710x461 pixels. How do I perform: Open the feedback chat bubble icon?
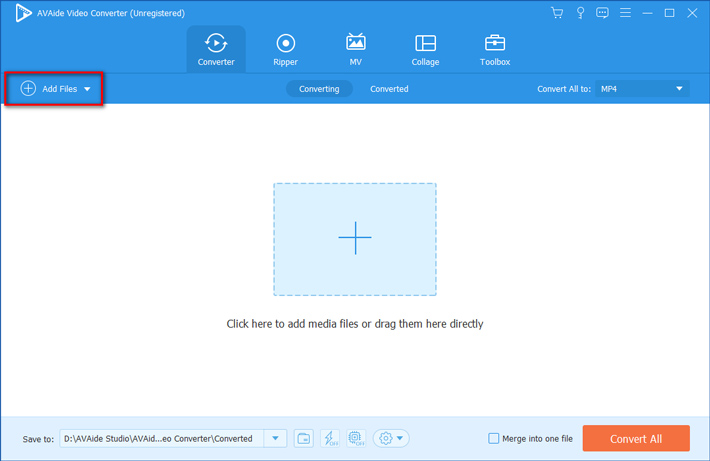(602, 12)
